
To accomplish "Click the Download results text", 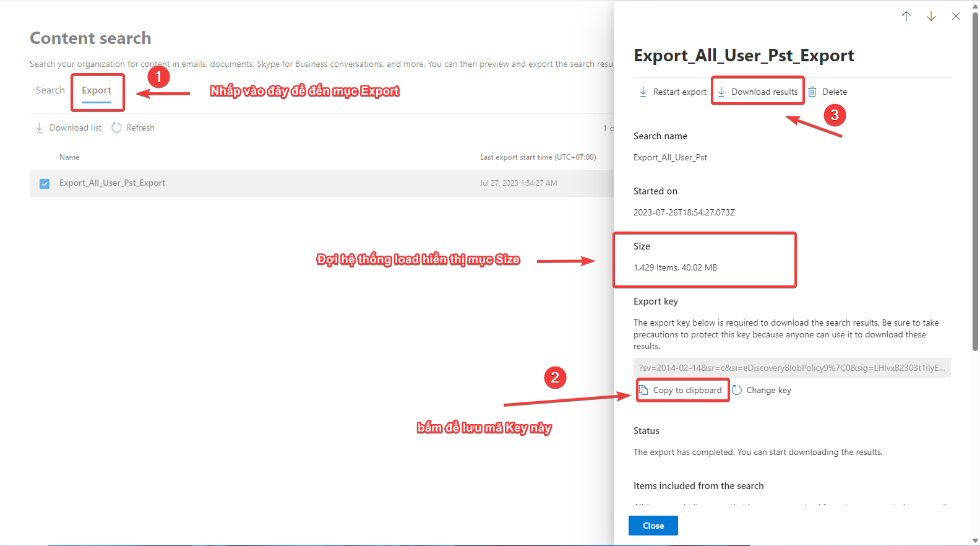I will coord(764,92).
